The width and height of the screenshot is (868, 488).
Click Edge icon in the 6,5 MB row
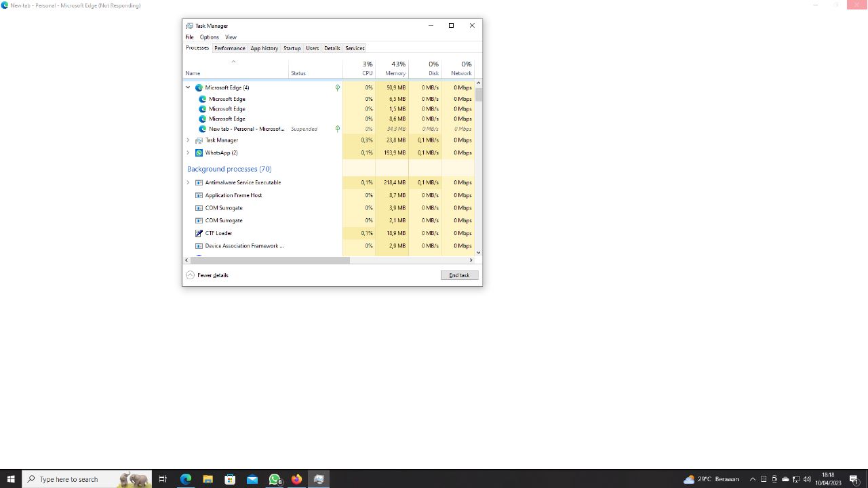[202, 99]
